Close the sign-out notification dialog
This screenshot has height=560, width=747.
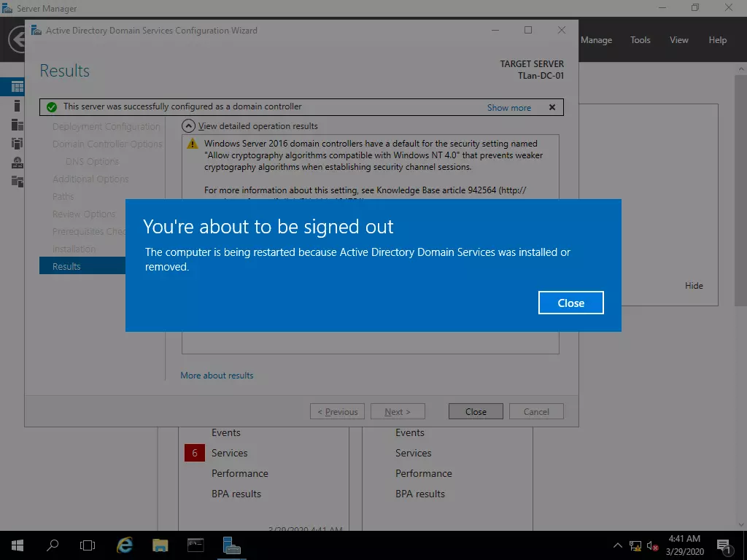point(570,303)
